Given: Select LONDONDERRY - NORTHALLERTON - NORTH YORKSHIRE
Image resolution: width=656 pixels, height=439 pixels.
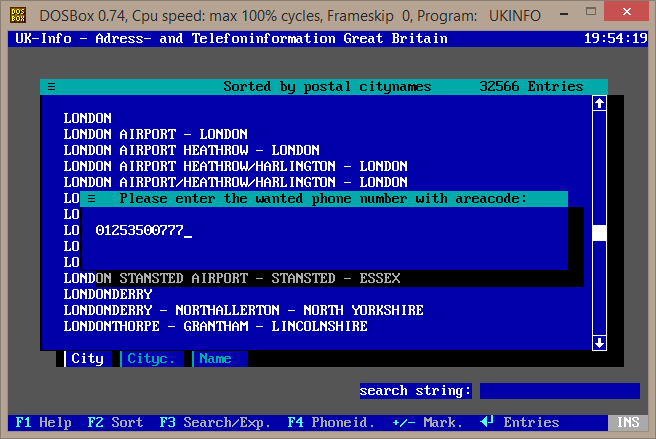Looking at the screenshot, I should [243, 310].
